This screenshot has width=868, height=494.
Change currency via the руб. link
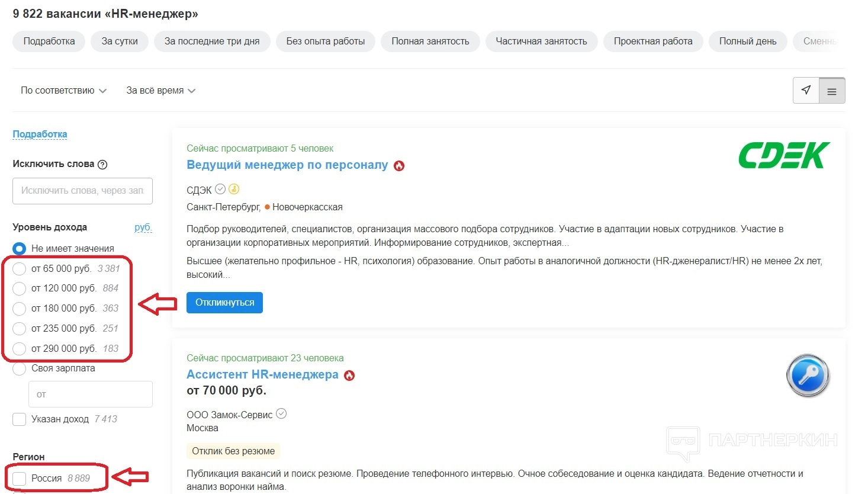click(143, 227)
